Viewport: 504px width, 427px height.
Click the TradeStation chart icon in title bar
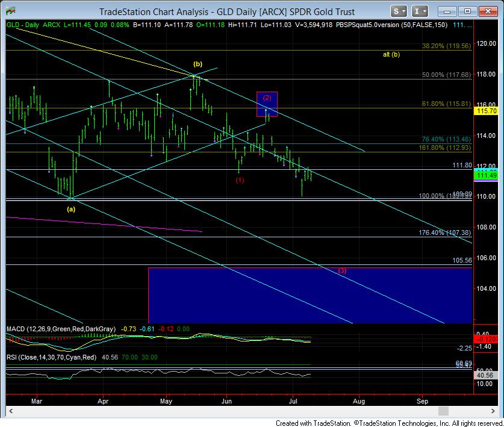click(x=10, y=11)
